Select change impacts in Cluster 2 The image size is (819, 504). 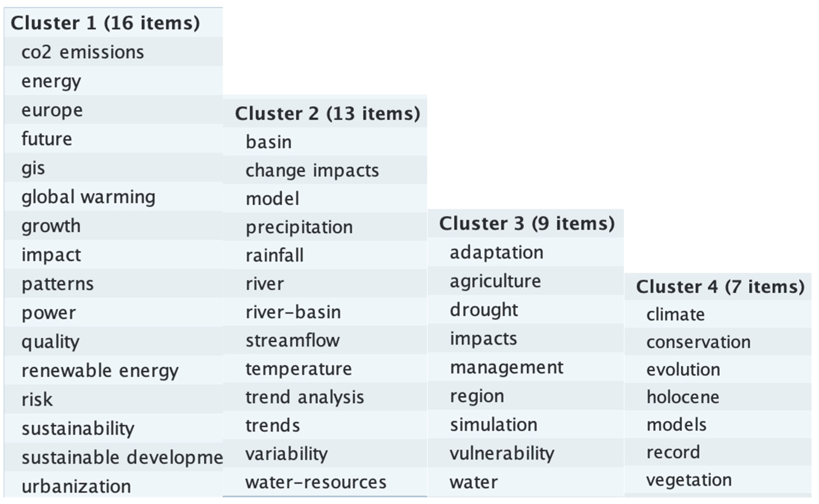click(x=325, y=170)
